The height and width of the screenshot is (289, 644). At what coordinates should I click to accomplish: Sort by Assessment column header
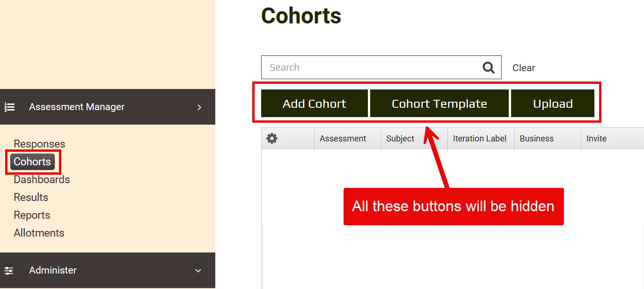[343, 138]
